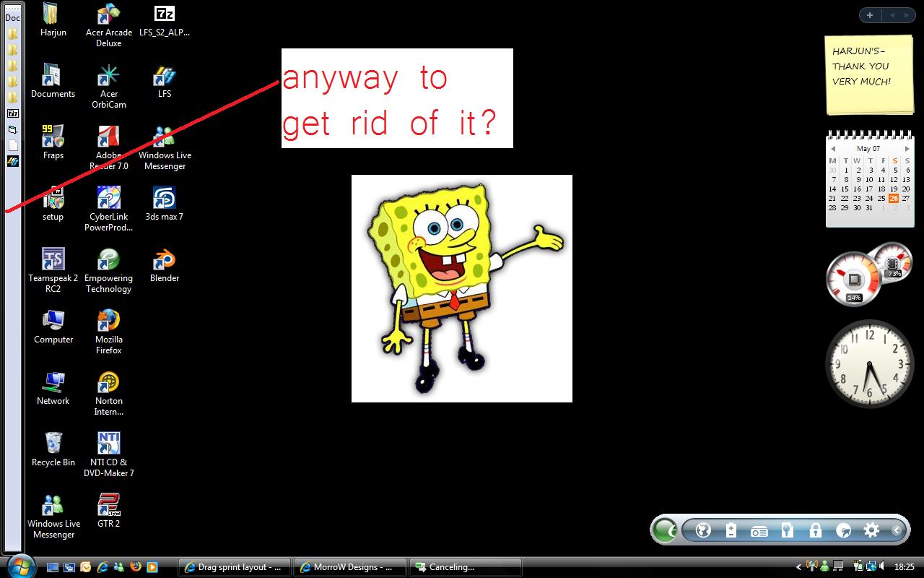Open Acer eNet globe icon

703,531
